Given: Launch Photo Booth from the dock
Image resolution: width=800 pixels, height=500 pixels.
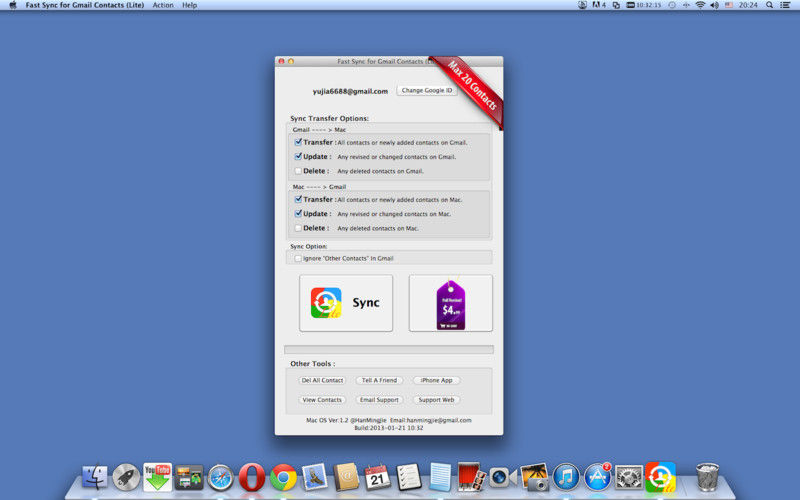Looking at the screenshot, I should coord(471,478).
